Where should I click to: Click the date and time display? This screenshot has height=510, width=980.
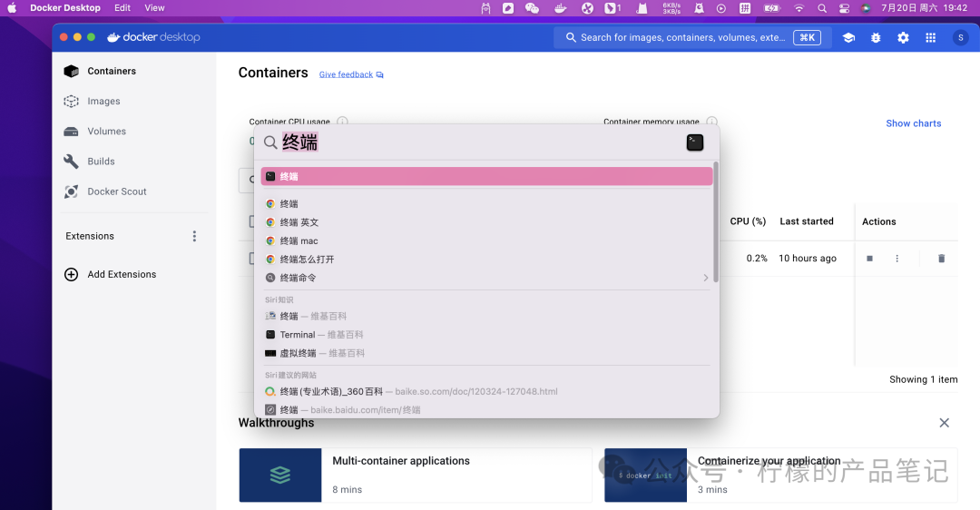[924, 8]
